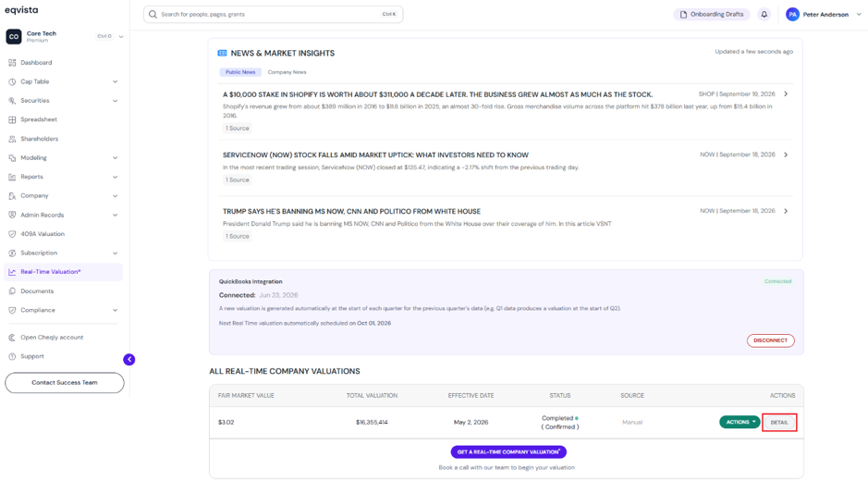Viewport: 868px width, 482px height.
Task: Click the News & Market Insights icon
Action: pyautogui.click(x=222, y=53)
